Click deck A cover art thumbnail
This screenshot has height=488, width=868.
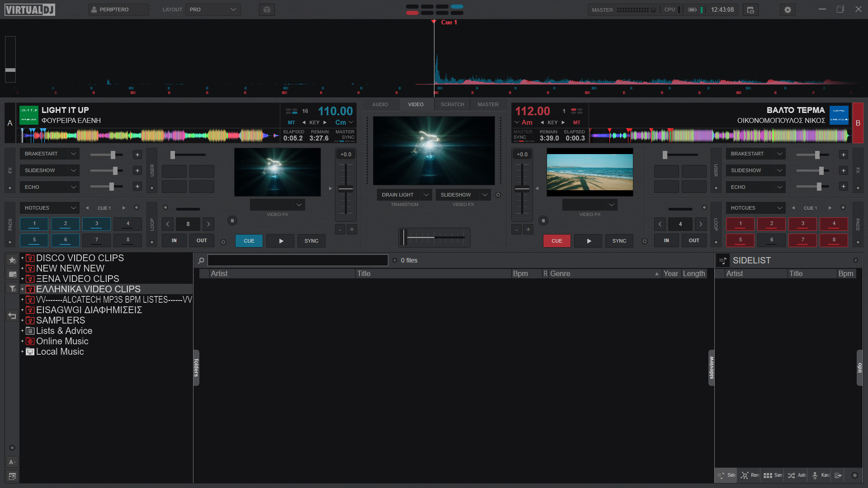coord(29,115)
